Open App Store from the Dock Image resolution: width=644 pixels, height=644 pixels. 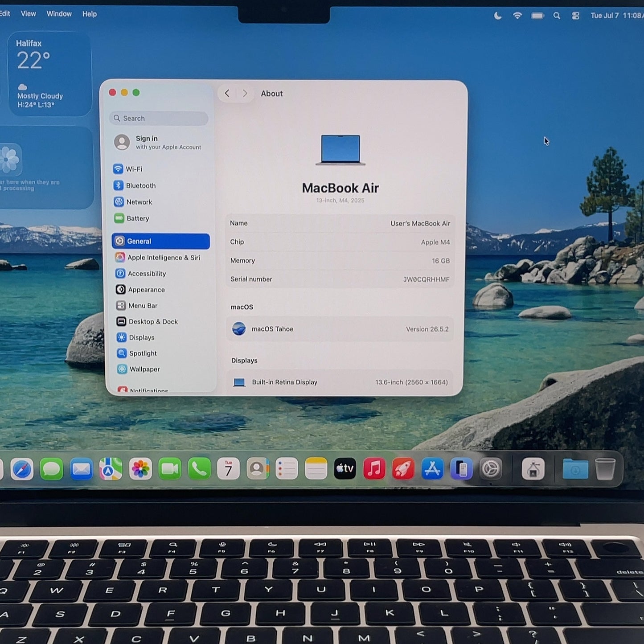point(432,469)
